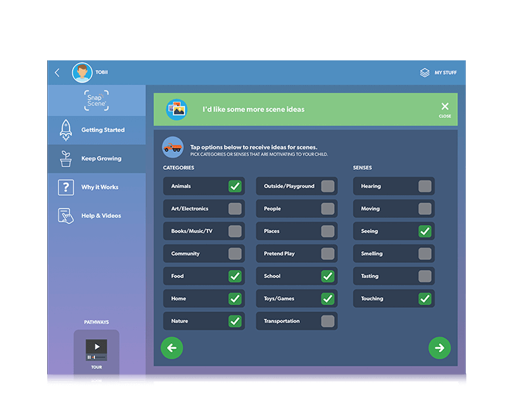Image resolution: width=513 pixels, height=420 pixels.
Task: Check the Pretend Play option
Action: (328, 254)
